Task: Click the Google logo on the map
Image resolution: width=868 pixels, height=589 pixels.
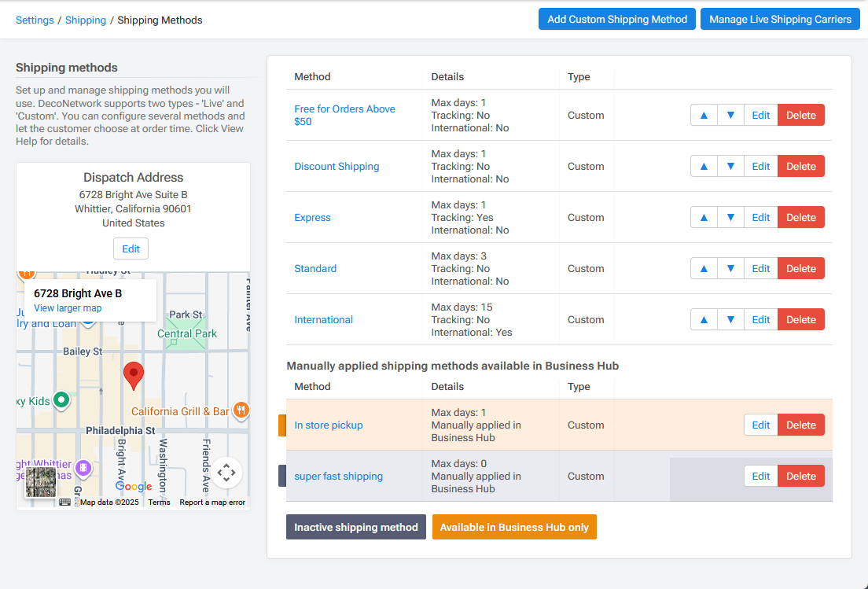Action: (134, 487)
